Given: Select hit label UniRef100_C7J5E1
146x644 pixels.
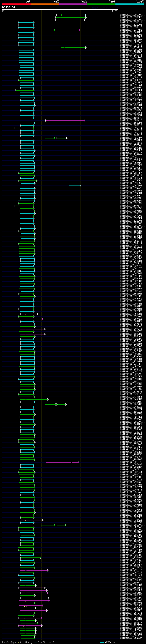Looking at the screenshot, I should tap(131, 181).
